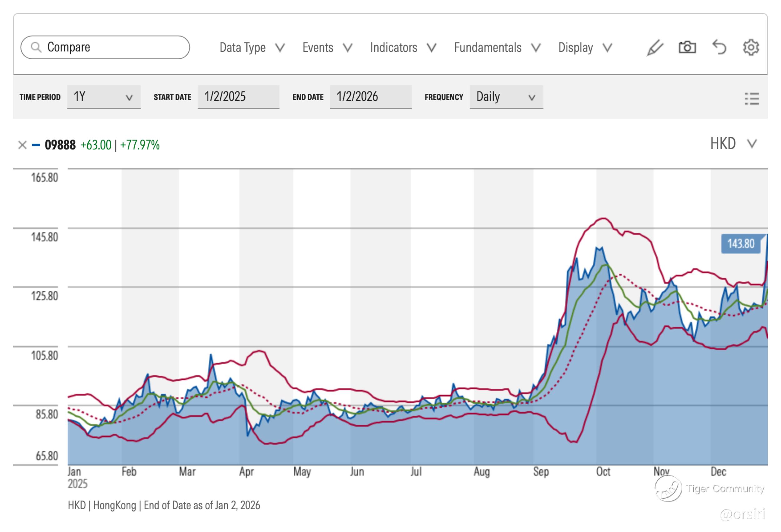
Task: Click the undo arrow icon
Action: click(719, 47)
